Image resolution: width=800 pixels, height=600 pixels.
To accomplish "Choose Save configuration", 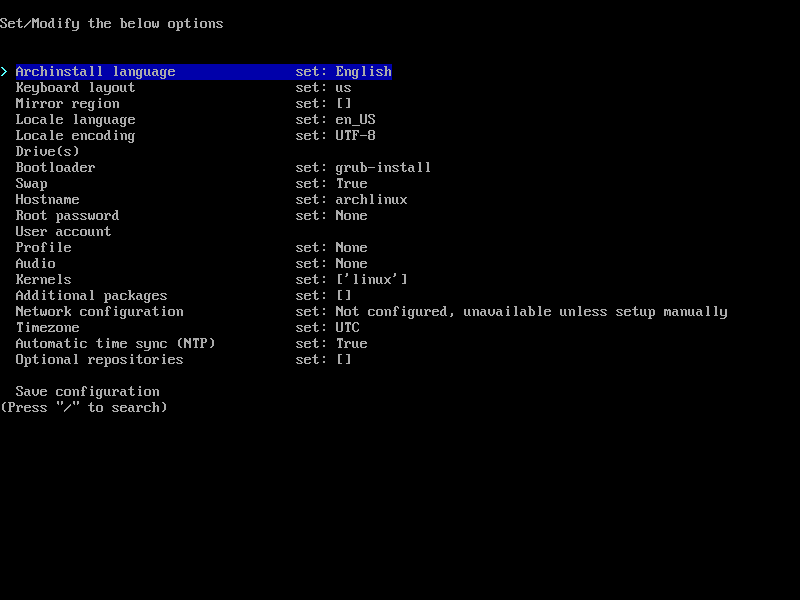I will coord(87,392).
